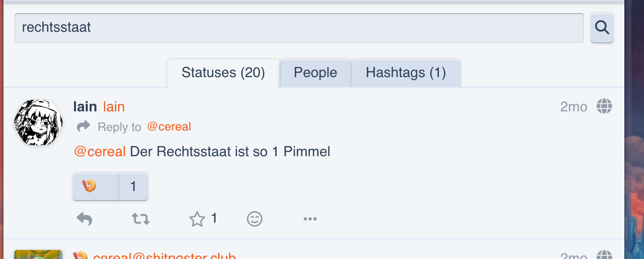Screen dimensions: 644x259
Task: Reply to lain's status
Action: tap(85, 219)
